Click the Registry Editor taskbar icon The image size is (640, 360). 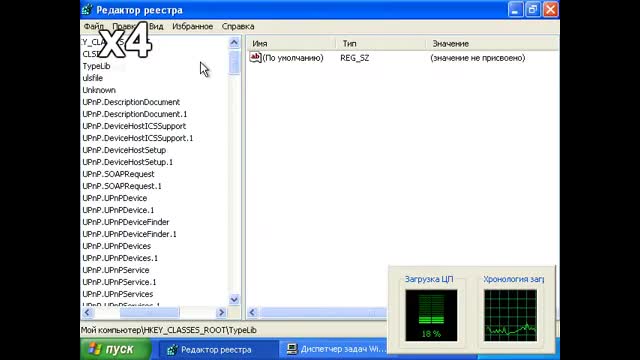point(172,349)
